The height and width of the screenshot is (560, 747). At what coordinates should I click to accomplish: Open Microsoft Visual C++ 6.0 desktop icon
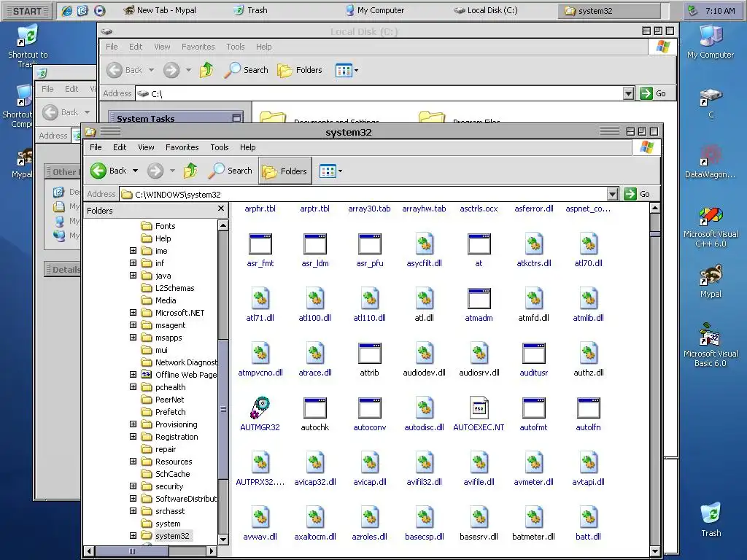711,227
